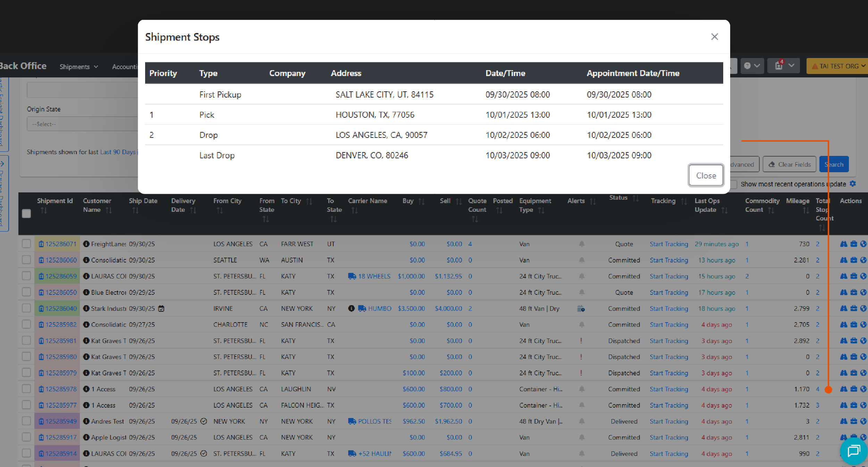Check the select-all checkbox in table header

click(x=26, y=214)
